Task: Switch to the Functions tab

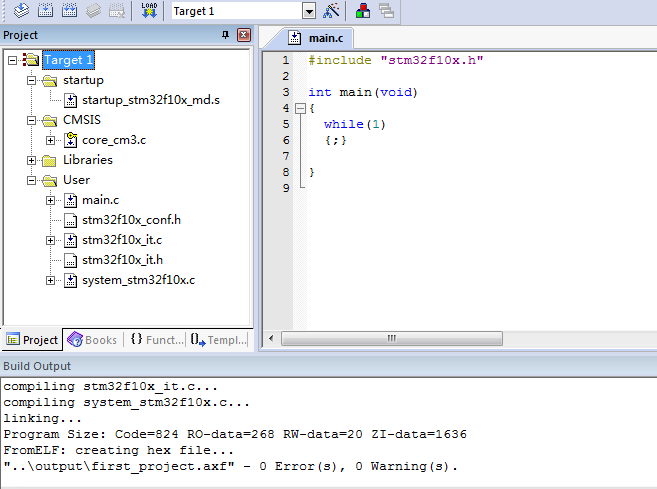Action: 156,340
